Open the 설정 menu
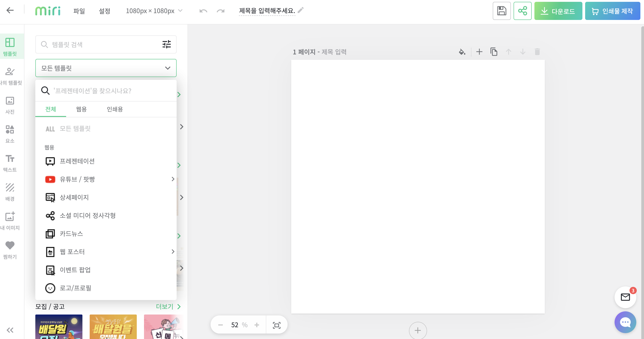Screen dimensions: 644x339 coord(104,11)
